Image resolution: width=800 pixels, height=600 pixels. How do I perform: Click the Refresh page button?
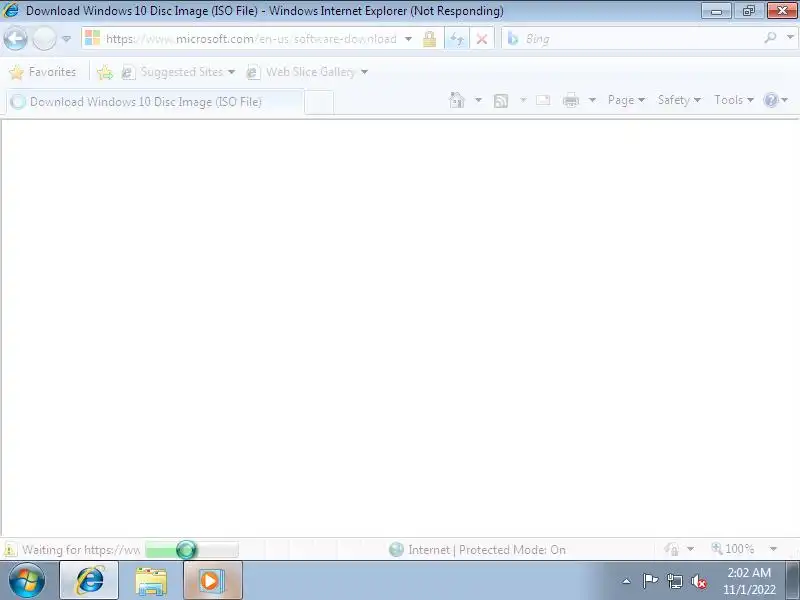pyautogui.click(x=457, y=39)
